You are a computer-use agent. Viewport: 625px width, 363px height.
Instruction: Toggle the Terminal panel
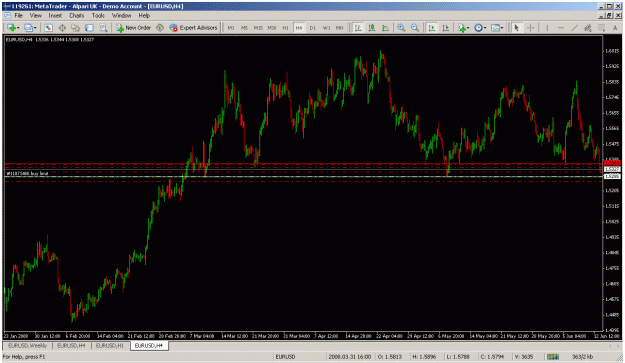tap(89, 27)
